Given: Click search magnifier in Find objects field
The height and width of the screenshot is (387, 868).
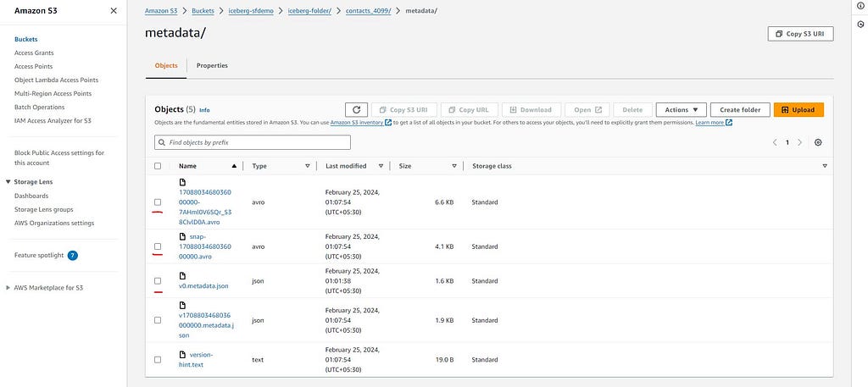Looking at the screenshot, I should pos(162,142).
